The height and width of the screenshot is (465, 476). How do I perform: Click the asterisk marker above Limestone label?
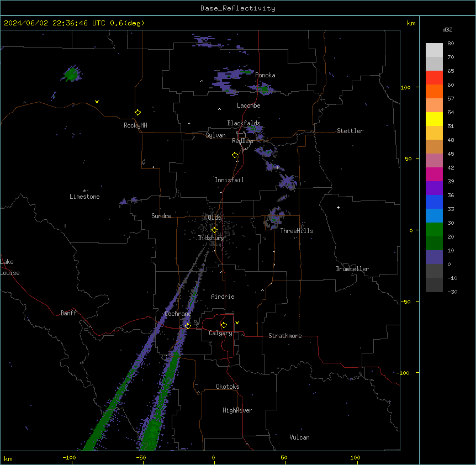[x=84, y=191]
